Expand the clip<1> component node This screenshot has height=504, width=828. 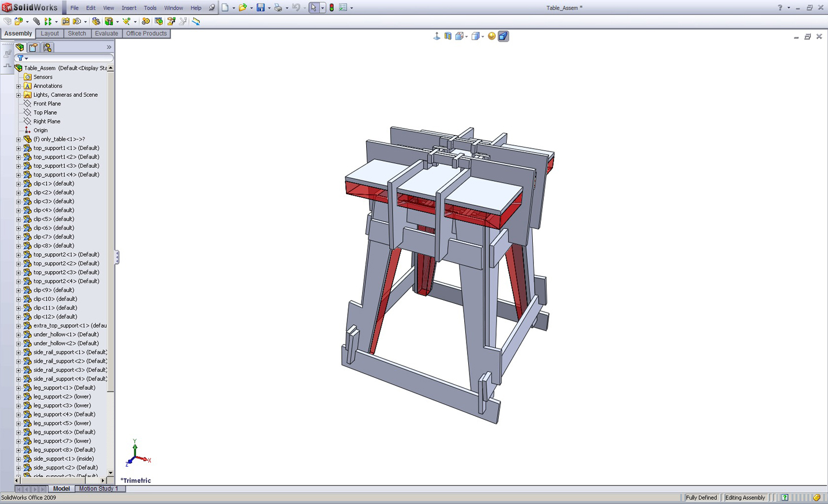coord(18,184)
